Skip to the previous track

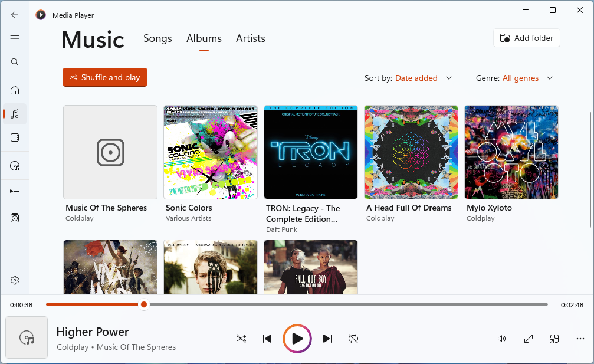point(267,339)
